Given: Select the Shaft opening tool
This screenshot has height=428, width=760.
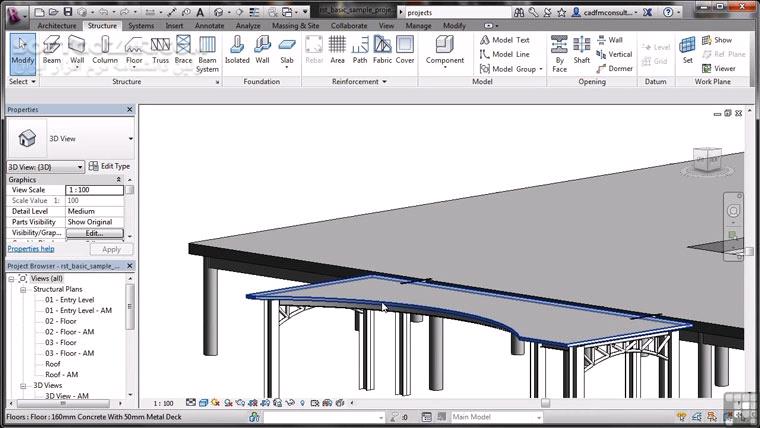Looking at the screenshot, I should tap(582, 50).
